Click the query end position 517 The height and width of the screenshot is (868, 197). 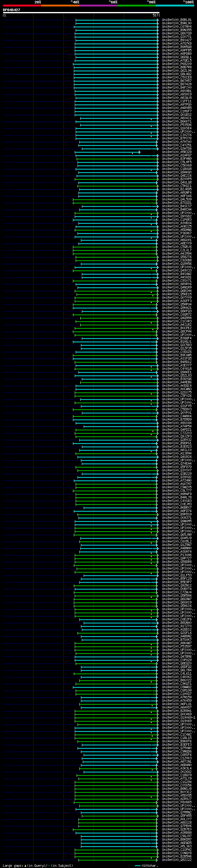(155, 15)
